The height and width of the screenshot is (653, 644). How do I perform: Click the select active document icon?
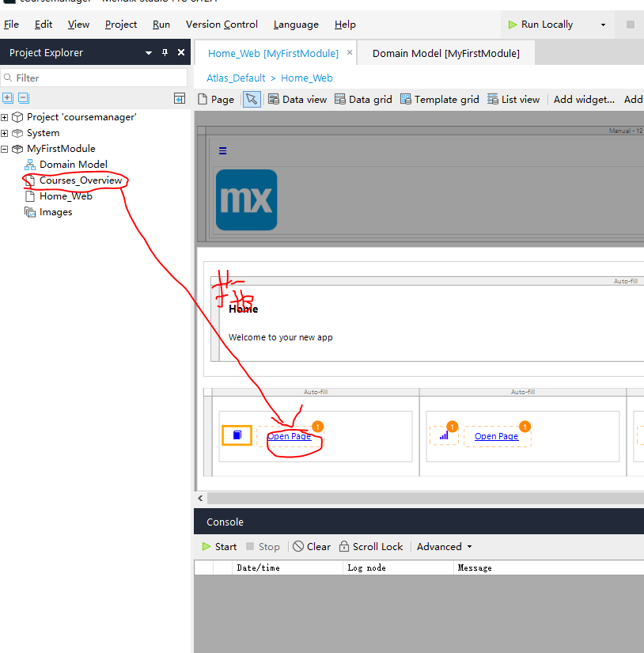click(180, 98)
